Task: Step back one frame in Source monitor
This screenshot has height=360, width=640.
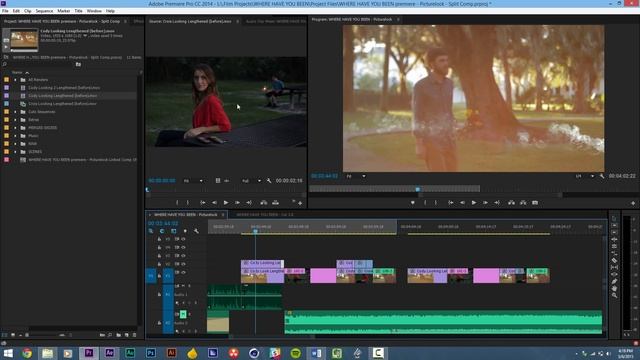Action: (214, 202)
